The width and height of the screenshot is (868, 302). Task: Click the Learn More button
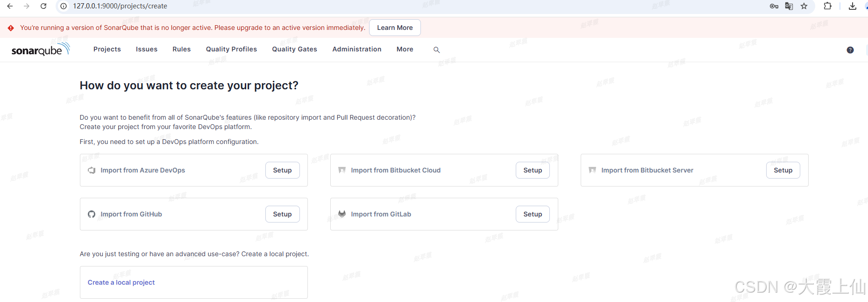tap(395, 28)
